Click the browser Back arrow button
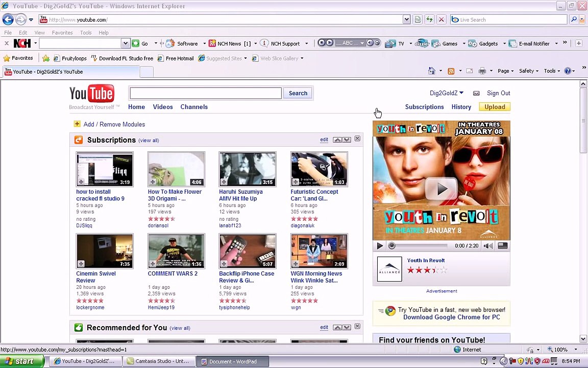Screen dimensions: 588x368 (8, 19)
